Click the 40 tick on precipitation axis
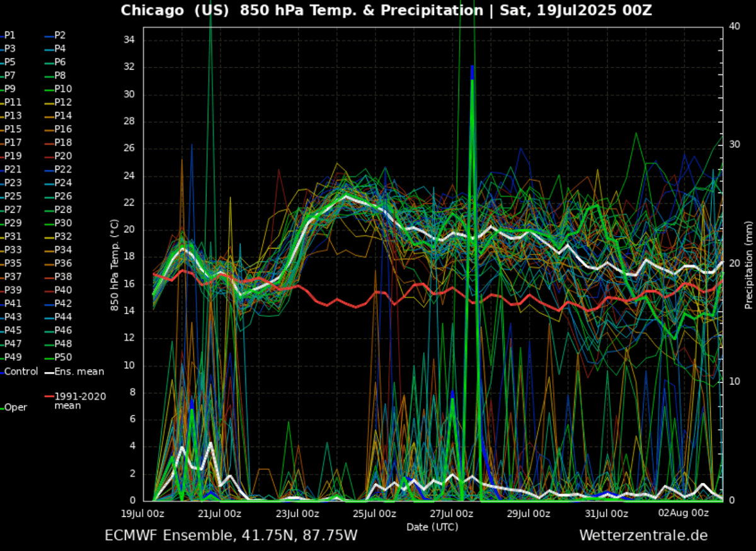 733,26
